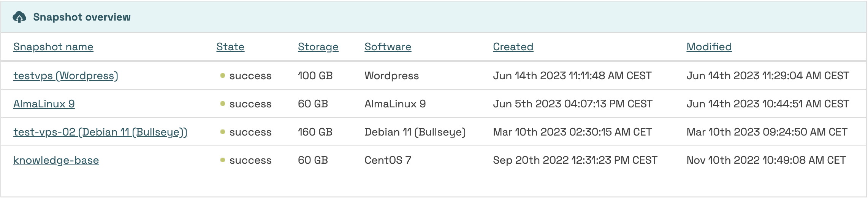Click created date Jun 14th 2023 11:11:48 AM

click(572, 76)
